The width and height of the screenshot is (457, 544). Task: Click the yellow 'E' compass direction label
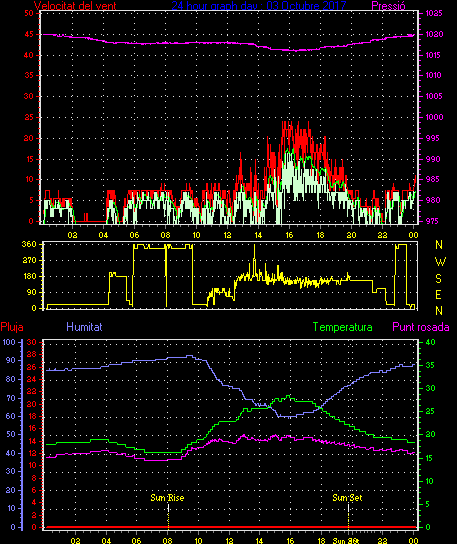(439, 295)
